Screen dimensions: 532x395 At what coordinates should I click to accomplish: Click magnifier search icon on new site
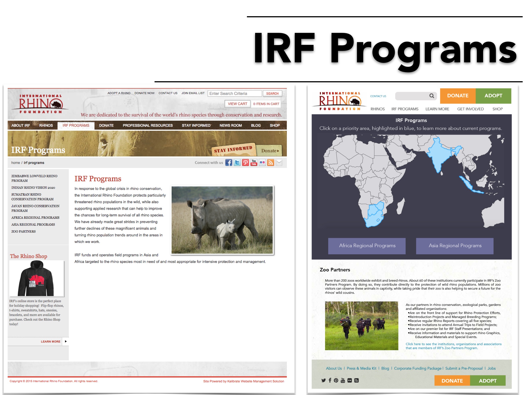pyautogui.click(x=432, y=96)
